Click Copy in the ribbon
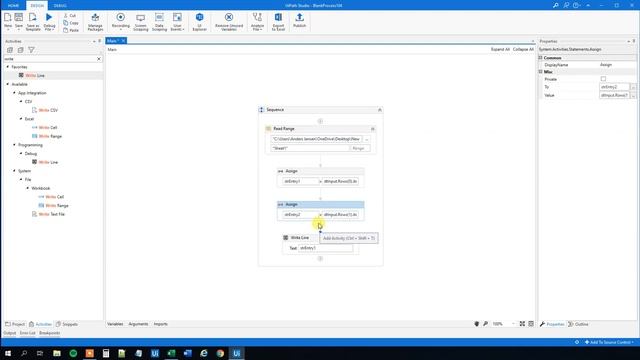Image resolution: width=640 pixels, height=360 pixels. click(x=71, y=23)
